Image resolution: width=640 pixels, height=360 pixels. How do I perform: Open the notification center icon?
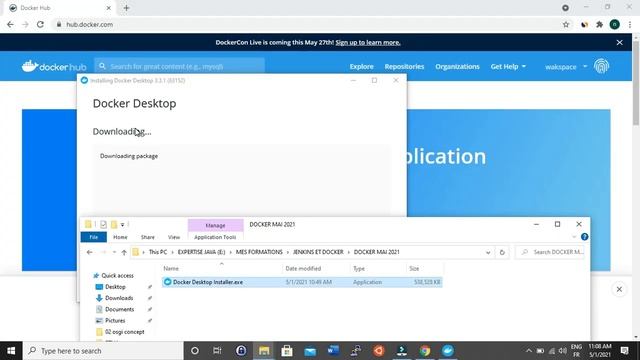(624, 351)
